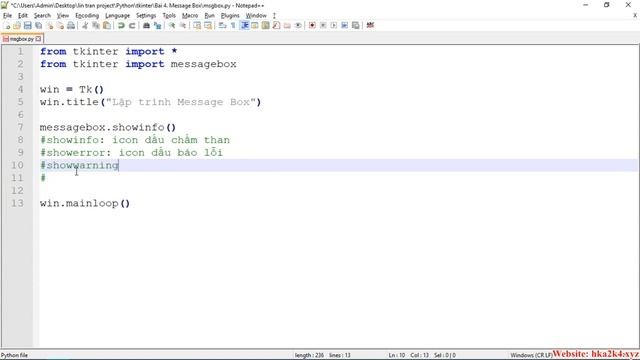Open the File menu
This screenshot has width=640, height=360.
7,16
